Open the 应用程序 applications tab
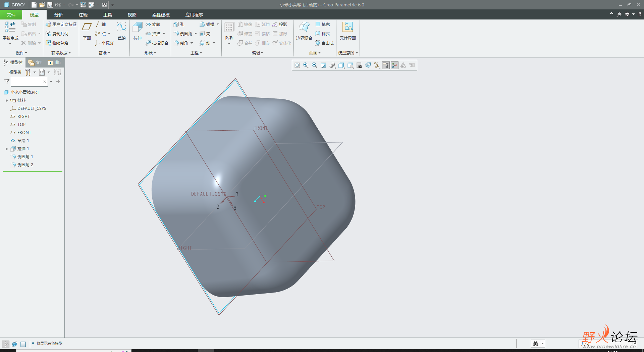 coord(194,15)
